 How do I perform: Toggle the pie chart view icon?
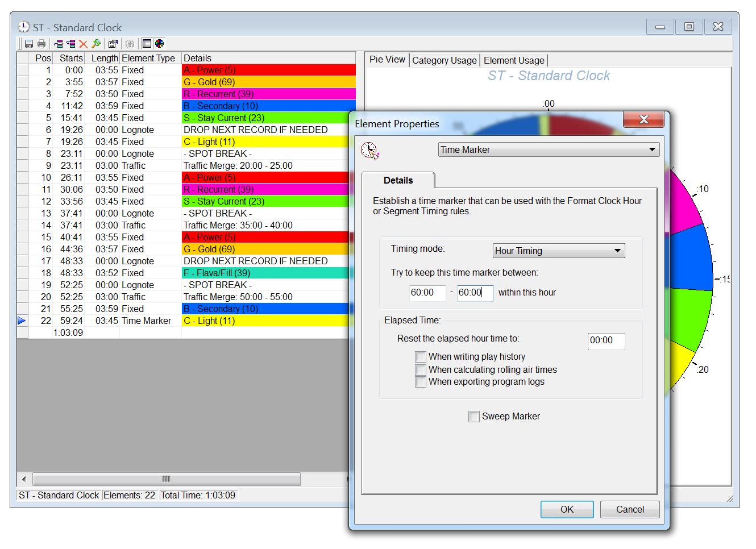(x=160, y=44)
